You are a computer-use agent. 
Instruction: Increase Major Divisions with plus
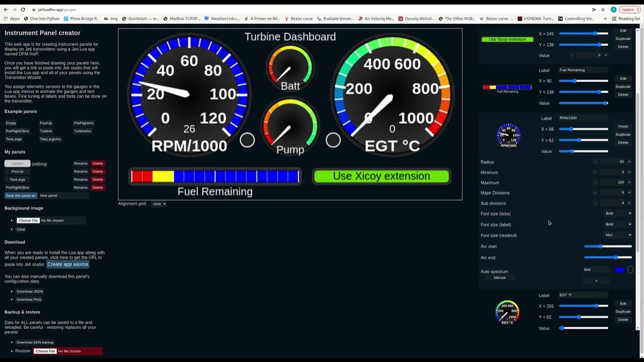click(629, 193)
